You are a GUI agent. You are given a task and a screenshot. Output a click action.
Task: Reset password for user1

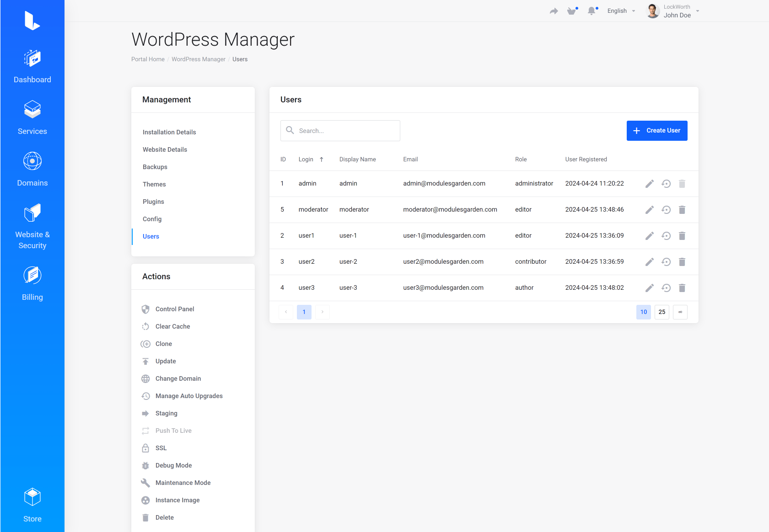tap(666, 236)
